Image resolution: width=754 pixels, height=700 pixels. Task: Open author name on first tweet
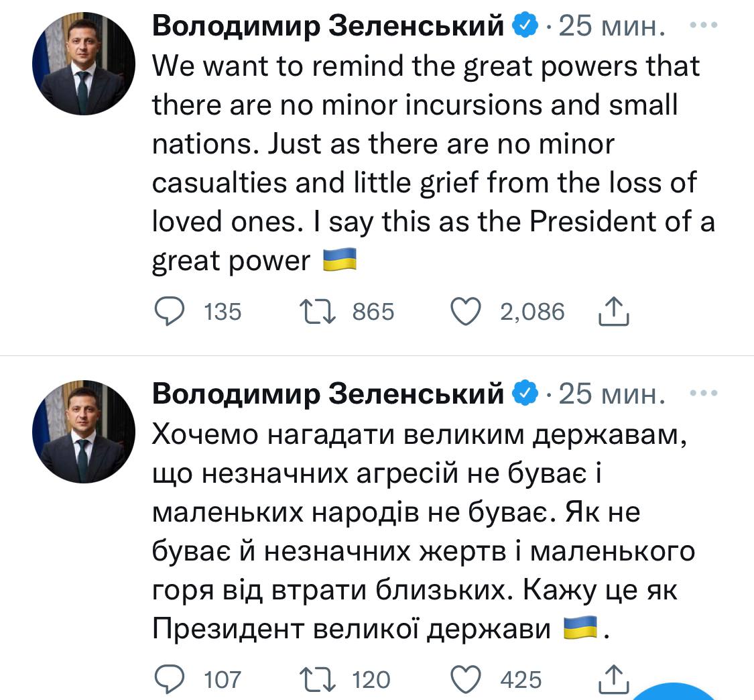click(328, 27)
